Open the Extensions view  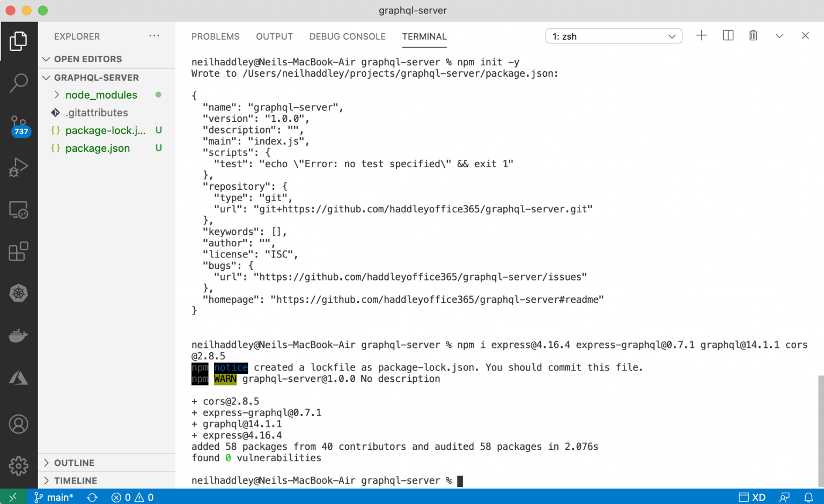[x=19, y=251]
